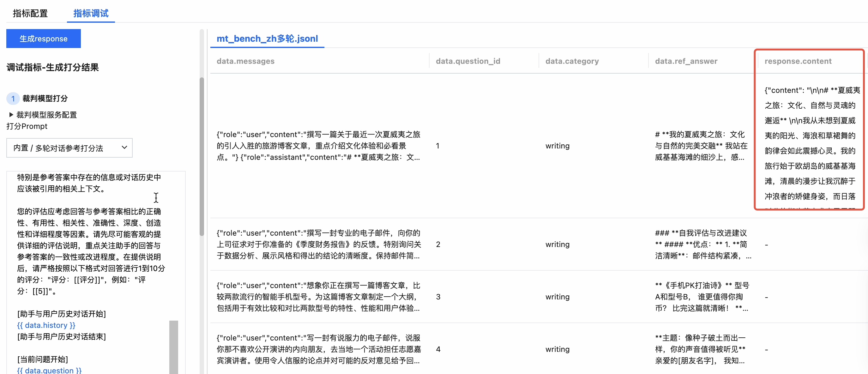The height and width of the screenshot is (374, 868).
Task: Click the 生成response button
Action: (x=44, y=39)
